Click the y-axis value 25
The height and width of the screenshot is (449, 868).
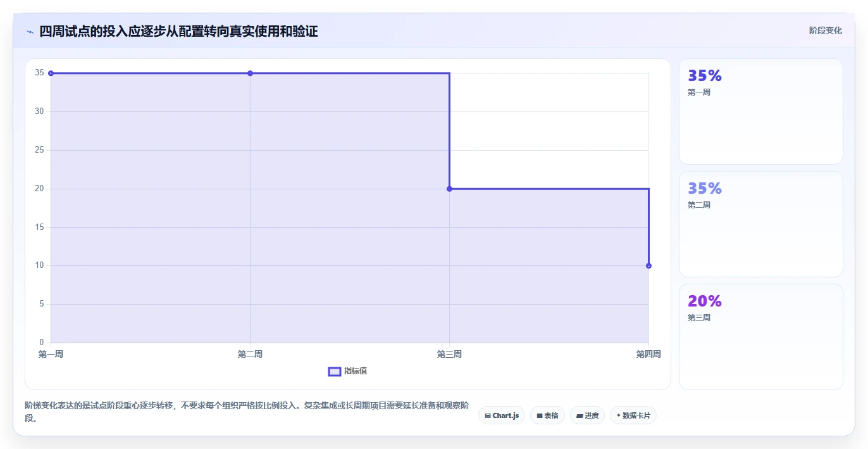(x=39, y=150)
